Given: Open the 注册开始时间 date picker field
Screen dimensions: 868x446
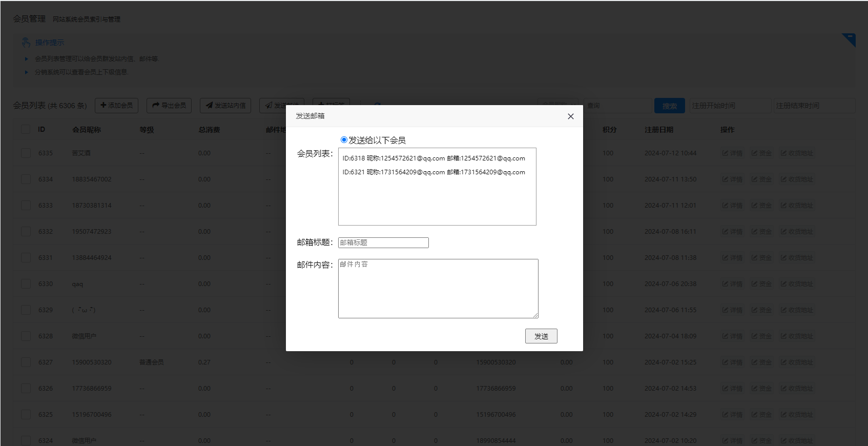Looking at the screenshot, I should (730, 106).
